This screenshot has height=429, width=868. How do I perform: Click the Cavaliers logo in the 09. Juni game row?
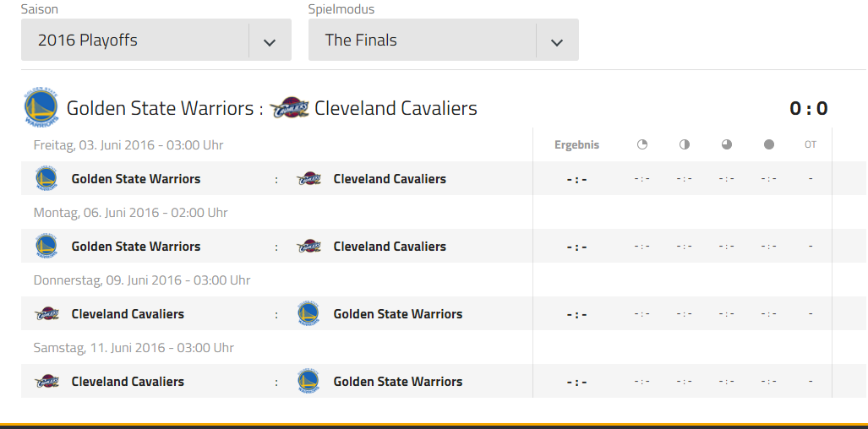46,314
